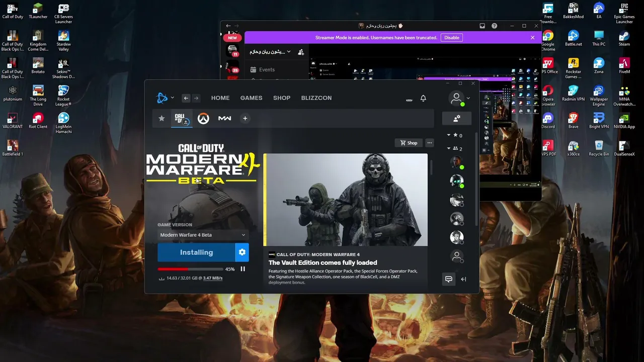Open the Favorites star in the game bar
Screen dimensions: 644x362
162,118
